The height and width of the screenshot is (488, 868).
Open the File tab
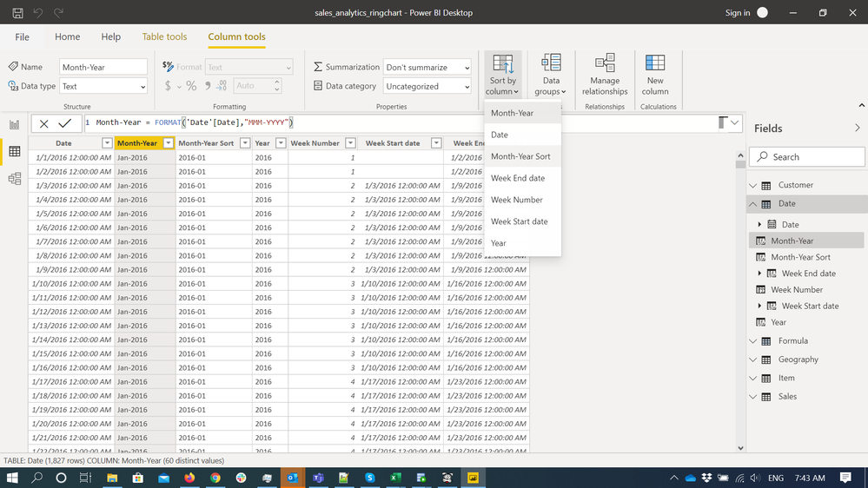click(x=22, y=37)
